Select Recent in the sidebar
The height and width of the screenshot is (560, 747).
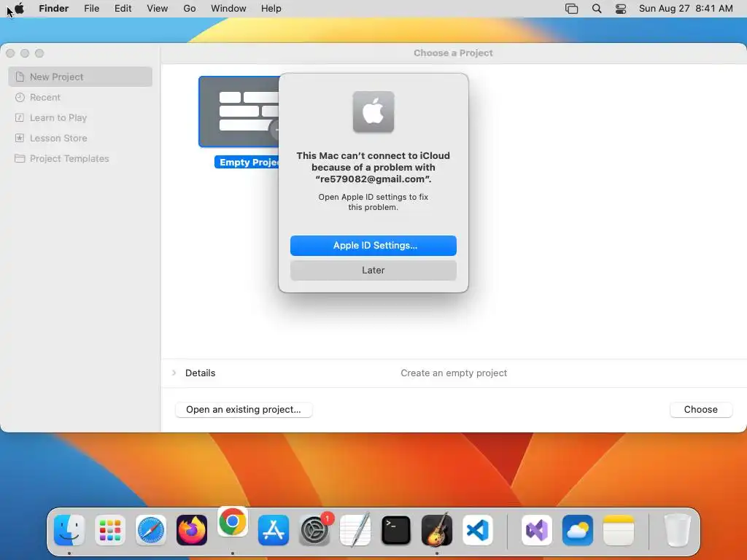80,97
